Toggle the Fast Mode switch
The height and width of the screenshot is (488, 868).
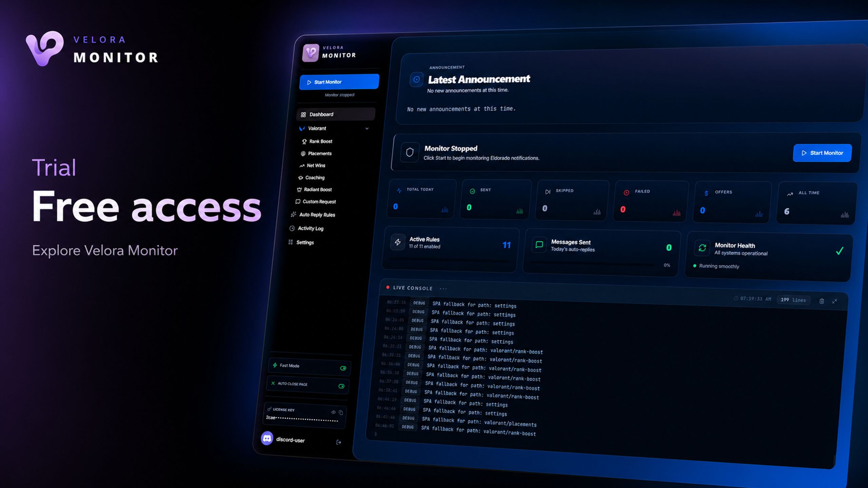(x=343, y=368)
